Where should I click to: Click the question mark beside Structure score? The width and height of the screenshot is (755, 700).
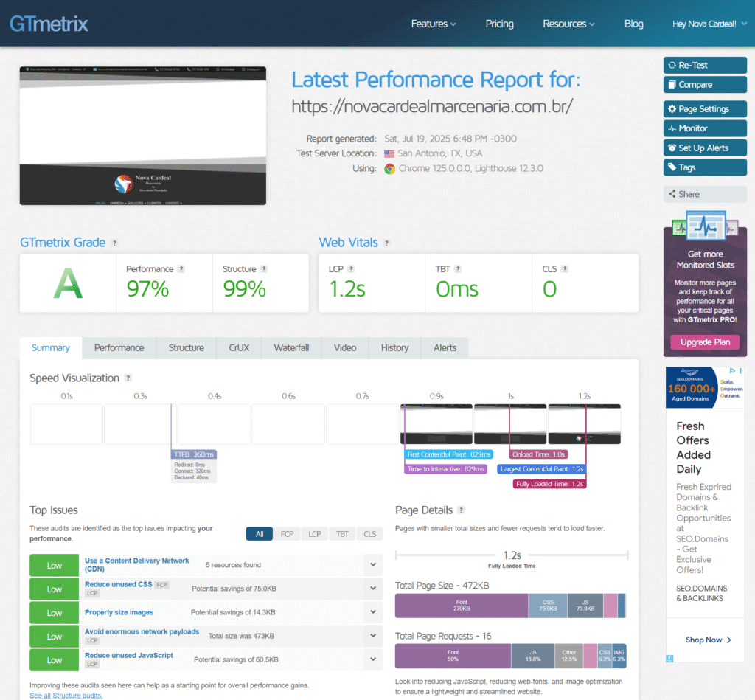point(264,269)
